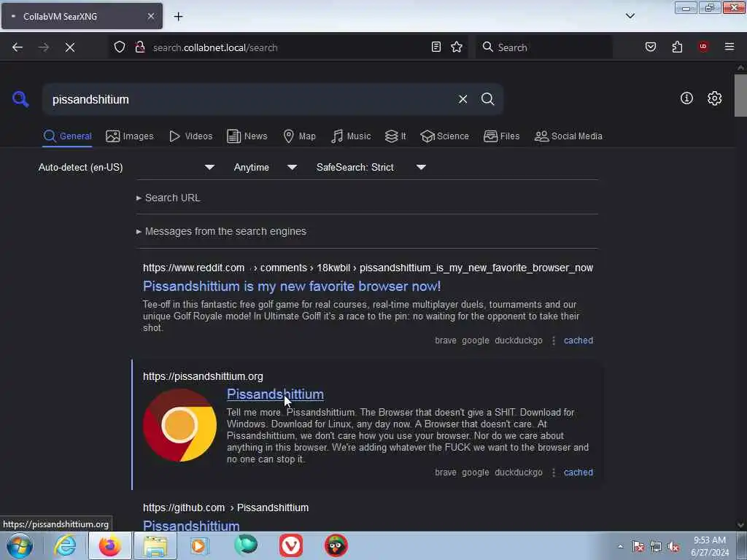Click the address bar URL
This screenshot has height=560, width=747.
[x=214, y=47]
